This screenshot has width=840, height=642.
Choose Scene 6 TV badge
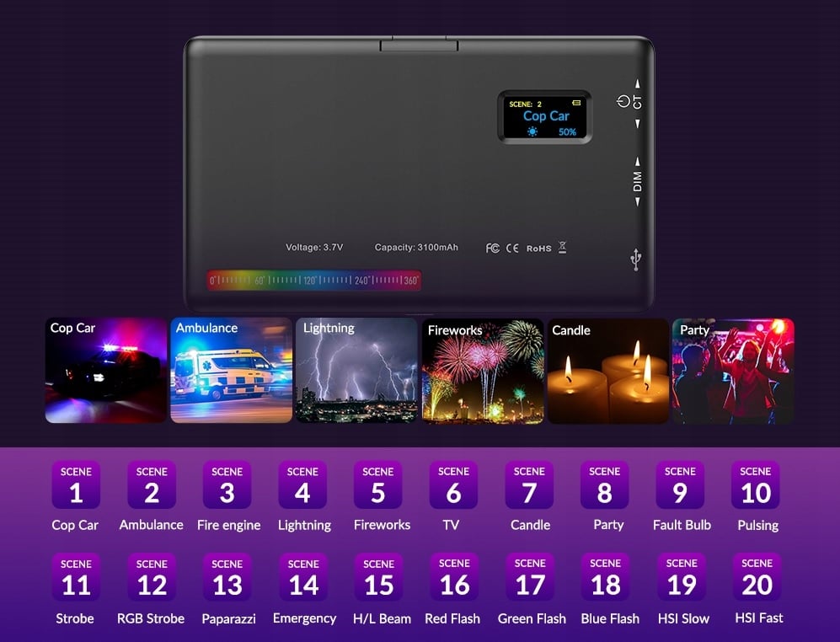(x=454, y=484)
